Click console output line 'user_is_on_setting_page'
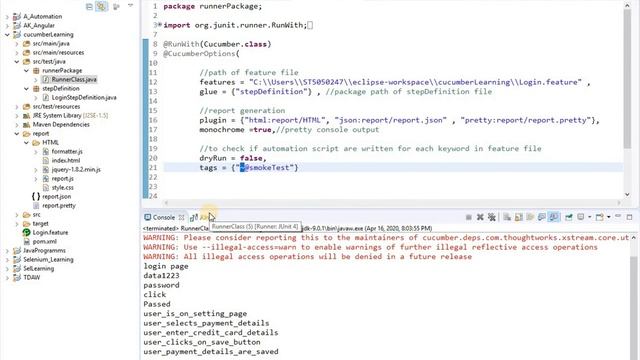Screen dimensions: 640x360 (195, 313)
